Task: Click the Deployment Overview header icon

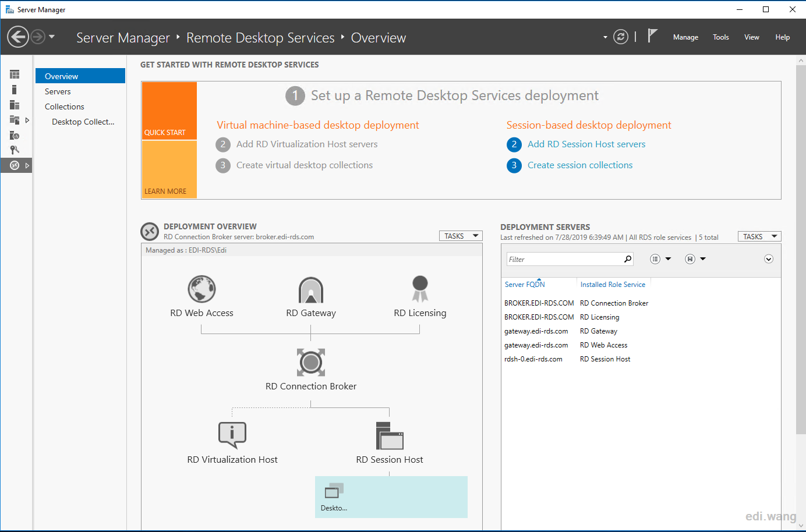Action: point(150,231)
